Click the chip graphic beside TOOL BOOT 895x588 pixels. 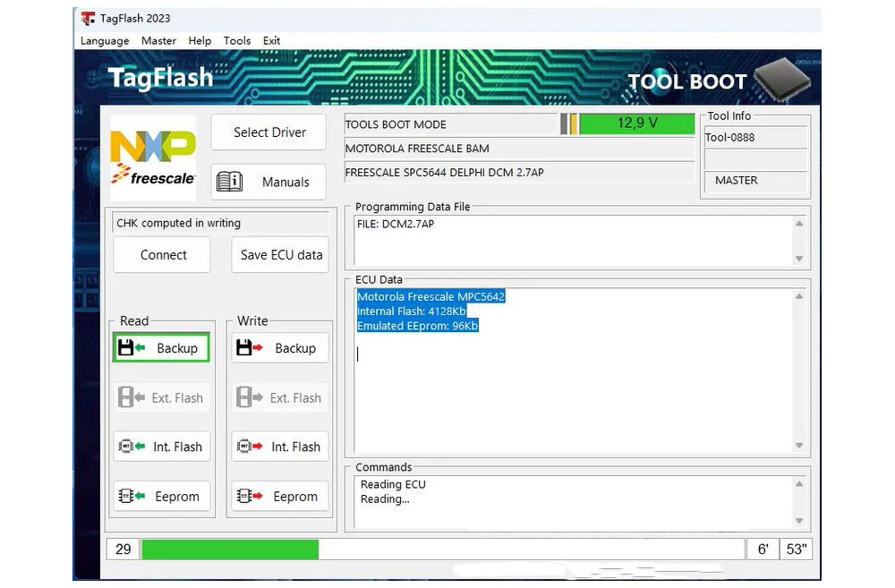click(x=782, y=79)
